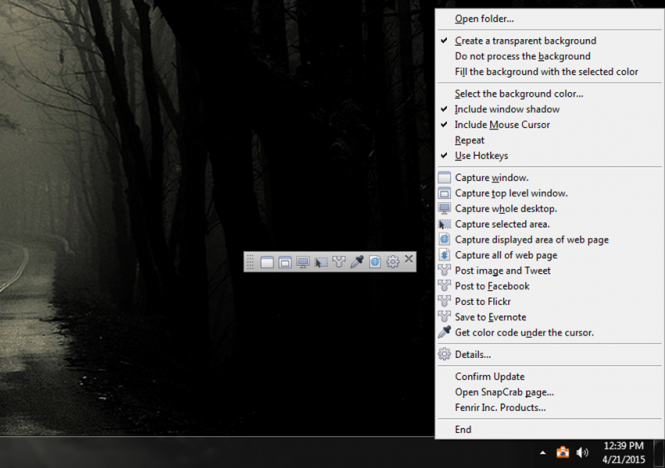The width and height of the screenshot is (665, 468).
Task: Choose Capture displayed area of web page
Action: pyautogui.click(x=548, y=240)
